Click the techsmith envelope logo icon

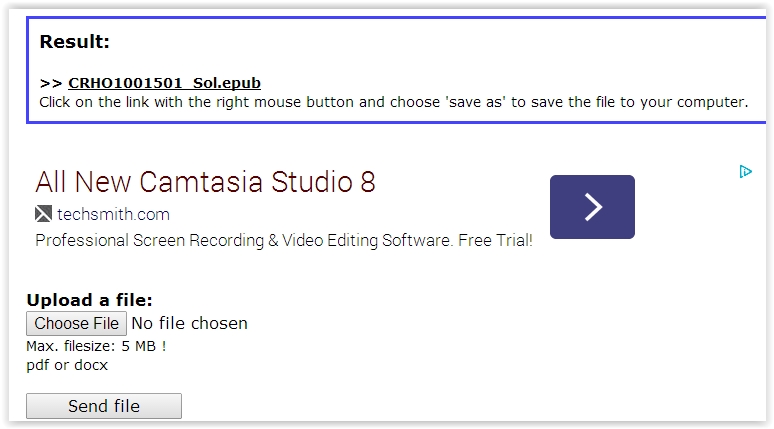43,214
